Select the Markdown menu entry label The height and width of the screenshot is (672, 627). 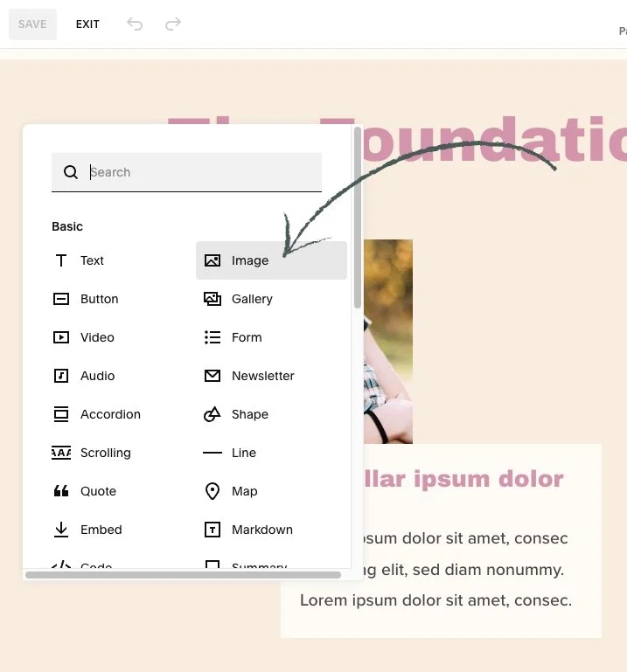coord(262,530)
